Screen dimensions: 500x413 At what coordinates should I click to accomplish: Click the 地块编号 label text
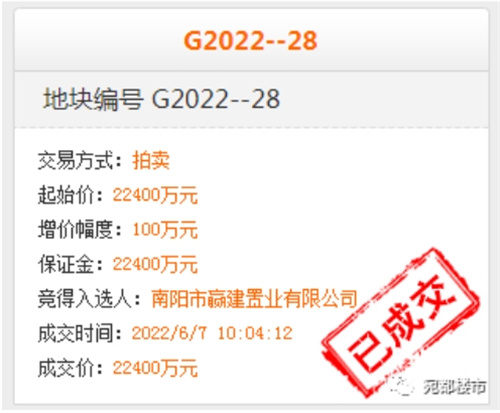[x=93, y=99]
